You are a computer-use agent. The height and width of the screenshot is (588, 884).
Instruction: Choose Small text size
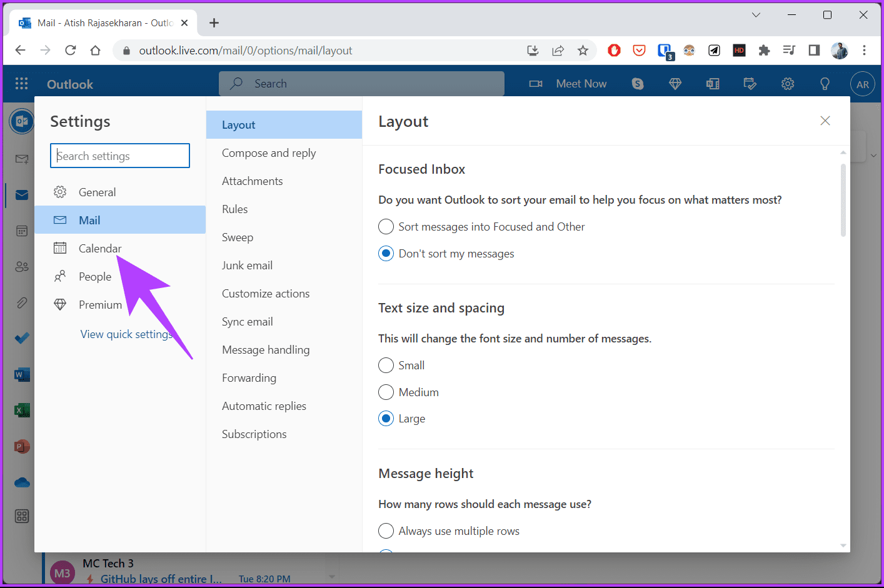[x=401, y=365]
